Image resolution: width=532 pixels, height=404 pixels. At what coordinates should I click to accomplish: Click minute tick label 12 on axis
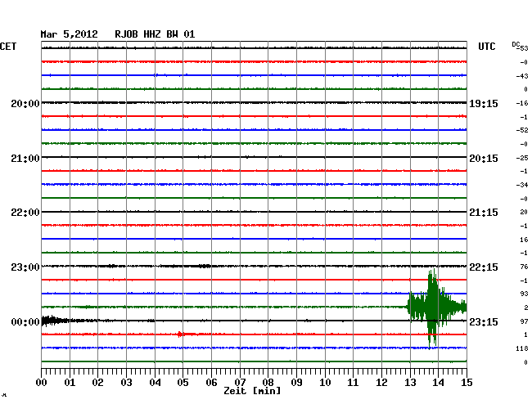pos(381,383)
